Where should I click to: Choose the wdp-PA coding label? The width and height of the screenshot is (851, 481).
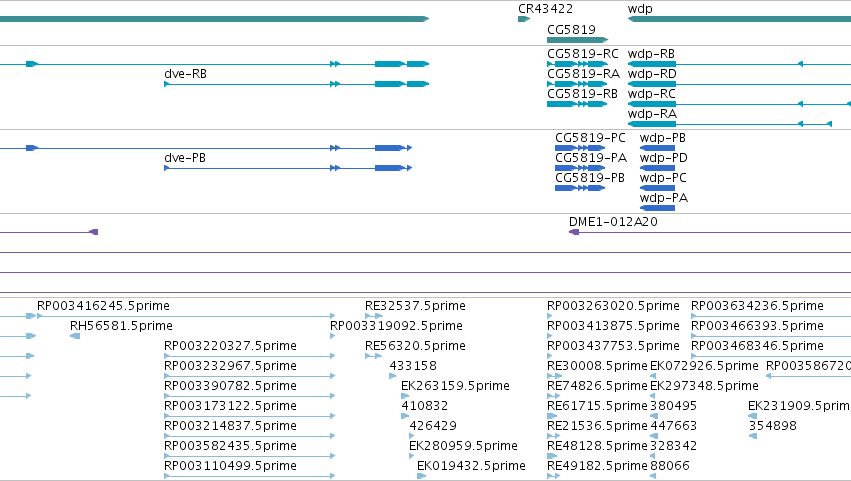click(663, 198)
